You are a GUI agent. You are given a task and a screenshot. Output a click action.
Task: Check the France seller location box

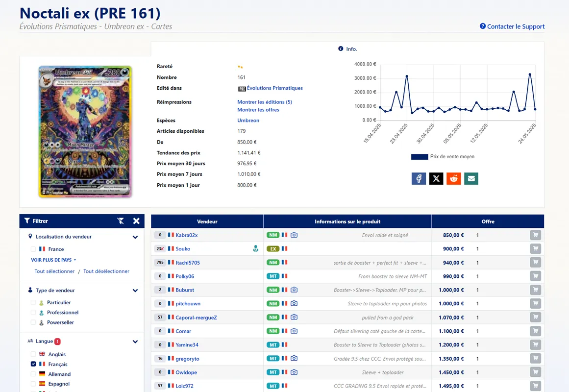pos(33,249)
